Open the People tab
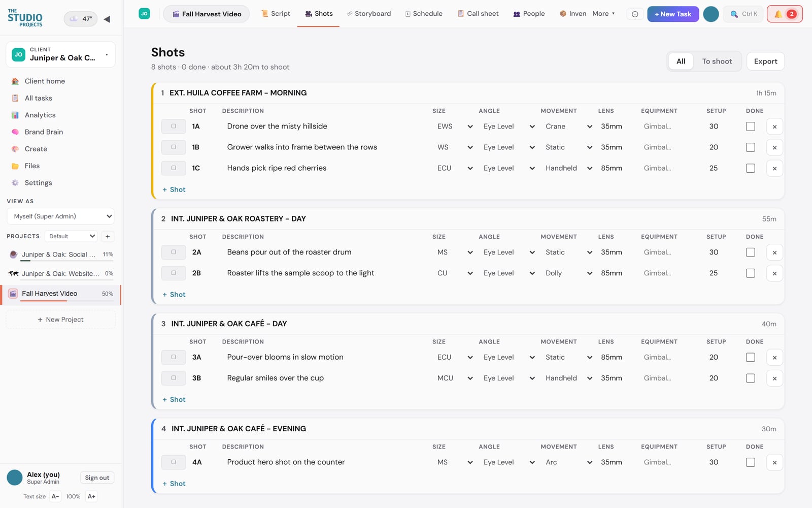The height and width of the screenshot is (508, 812). click(529, 14)
